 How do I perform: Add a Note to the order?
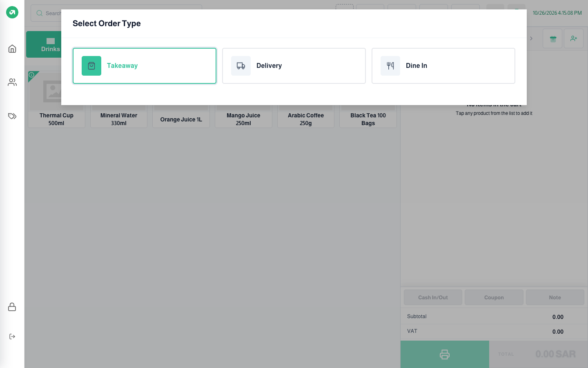(555, 297)
